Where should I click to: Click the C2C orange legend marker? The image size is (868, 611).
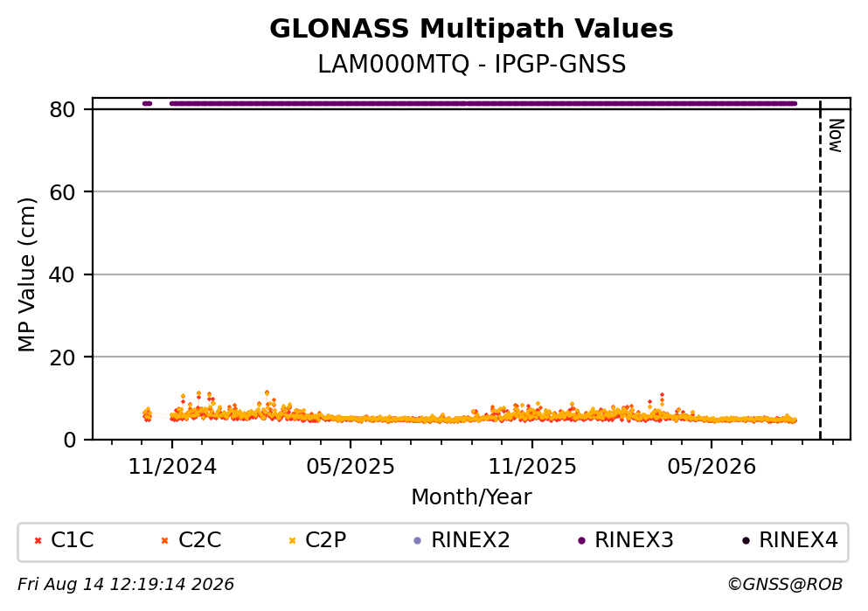164,541
